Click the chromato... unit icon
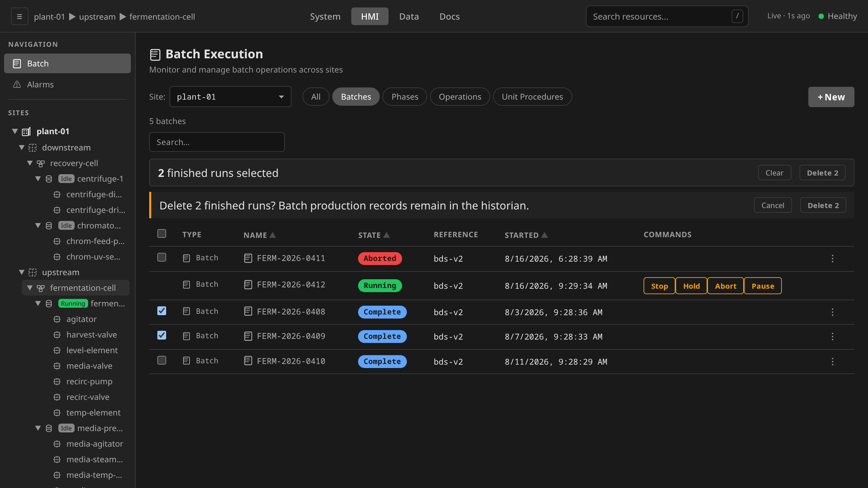 pyautogui.click(x=49, y=226)
